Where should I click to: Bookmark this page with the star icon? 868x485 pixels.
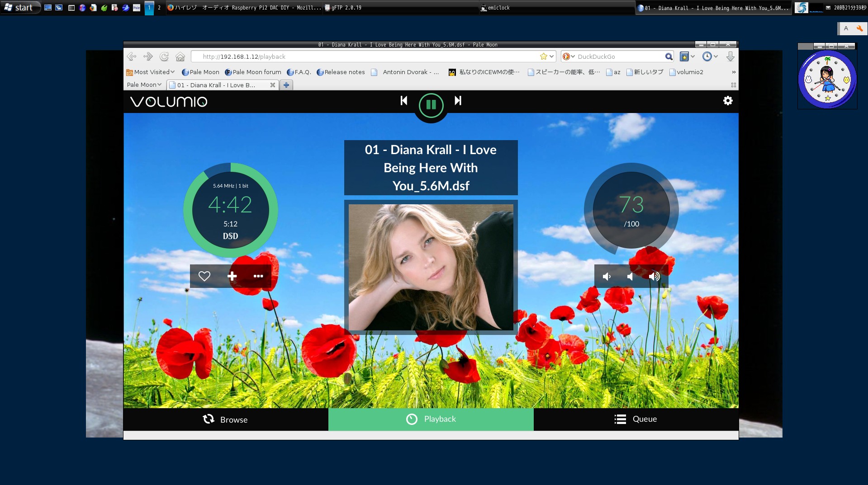click(543, 57)
